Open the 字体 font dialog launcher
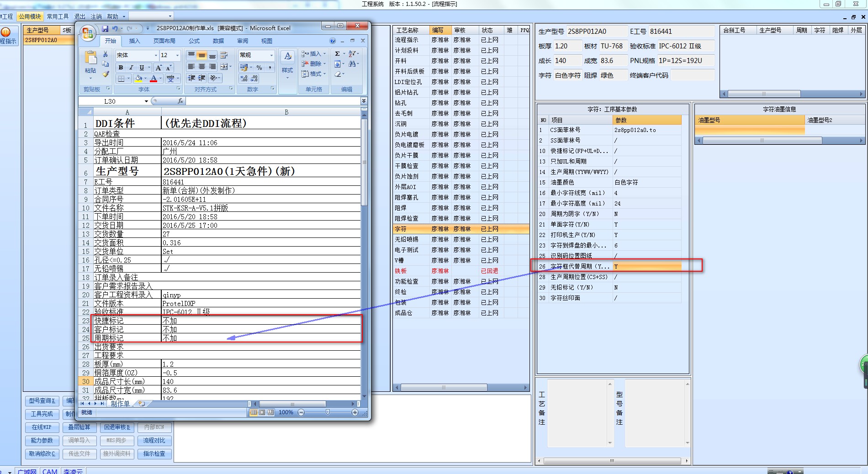868x474 pixels. click(179, 89)
